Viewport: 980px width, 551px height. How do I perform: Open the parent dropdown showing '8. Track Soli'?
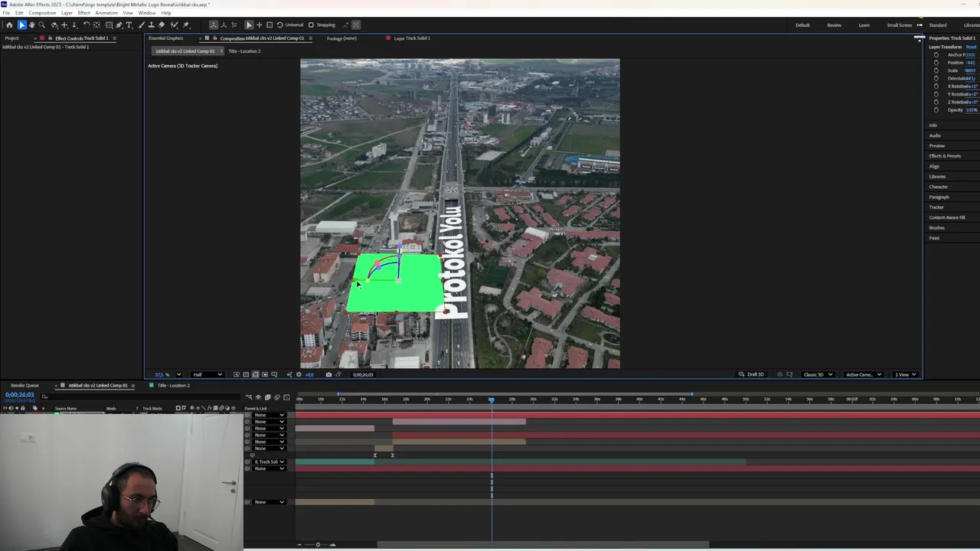coord(269,461)
